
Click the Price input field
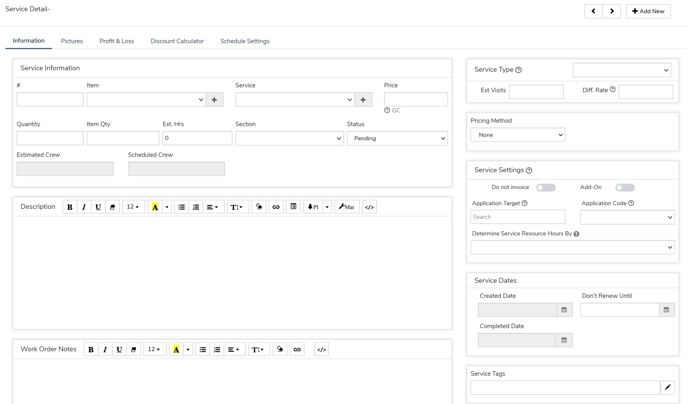[x=416, y=100]
